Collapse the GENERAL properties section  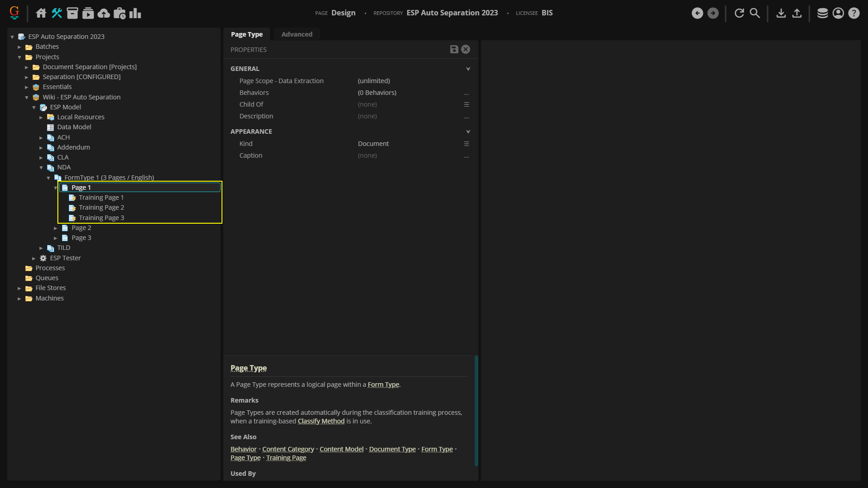(x=468, y=69)
